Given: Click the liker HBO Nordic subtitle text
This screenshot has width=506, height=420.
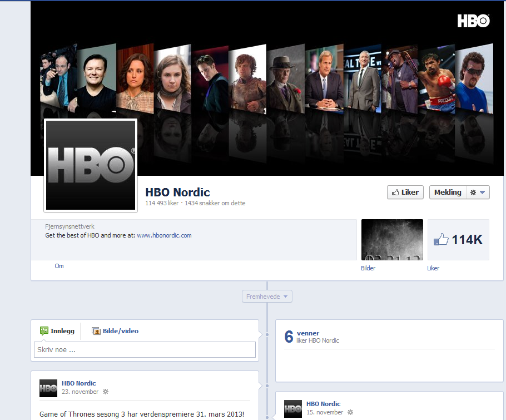Looking at the screenshot, I should [318, 340].
